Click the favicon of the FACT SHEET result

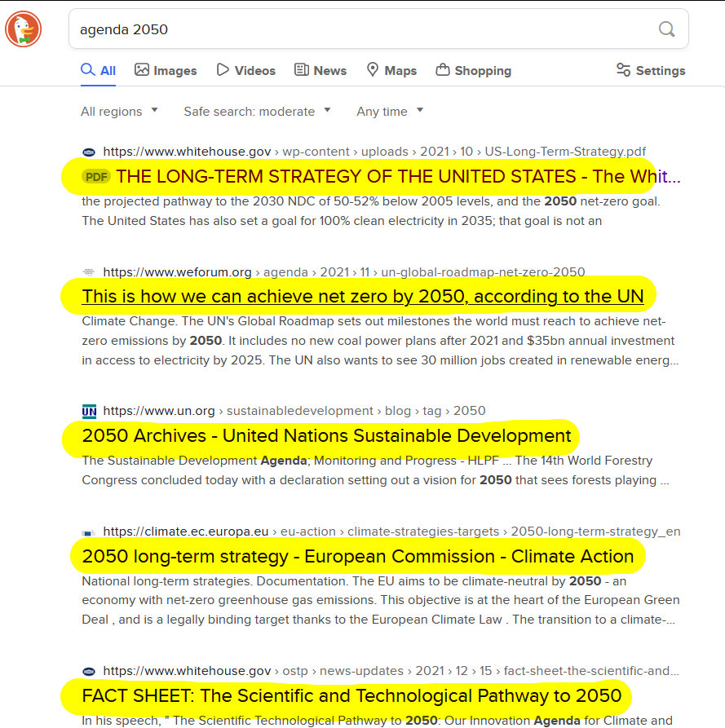(x=89, y=672)
